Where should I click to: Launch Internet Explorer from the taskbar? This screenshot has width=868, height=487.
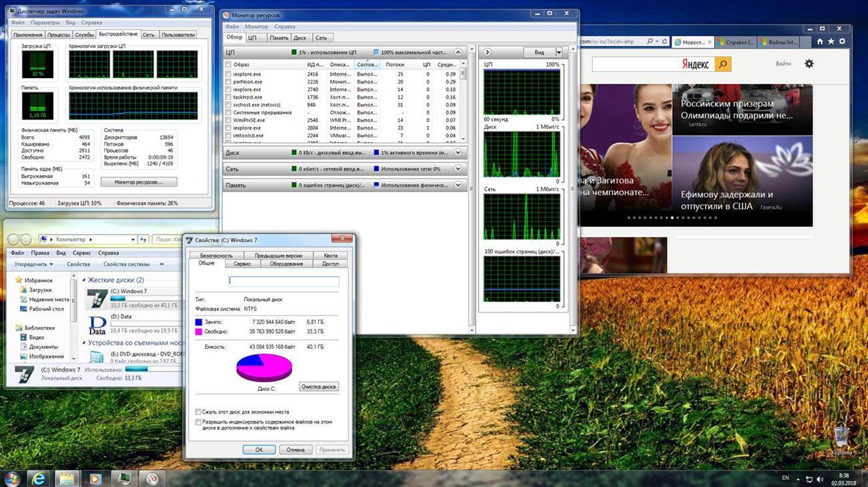click(38, 478)
